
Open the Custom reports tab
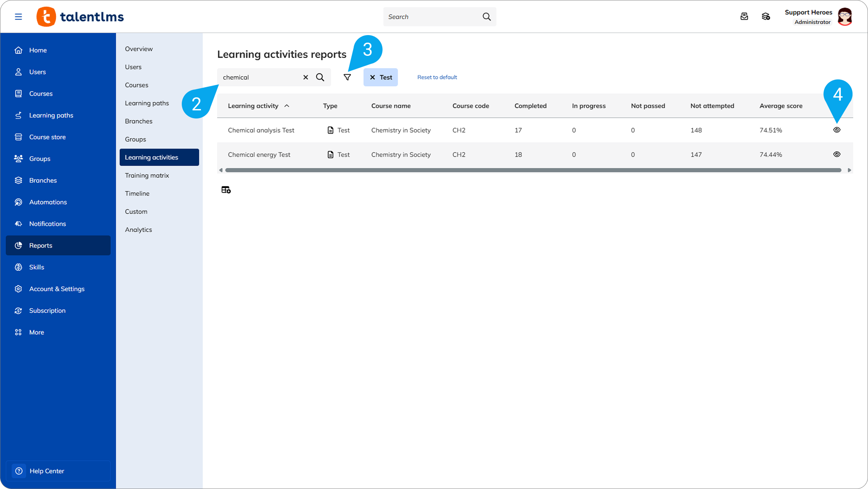tap(159, 212)
